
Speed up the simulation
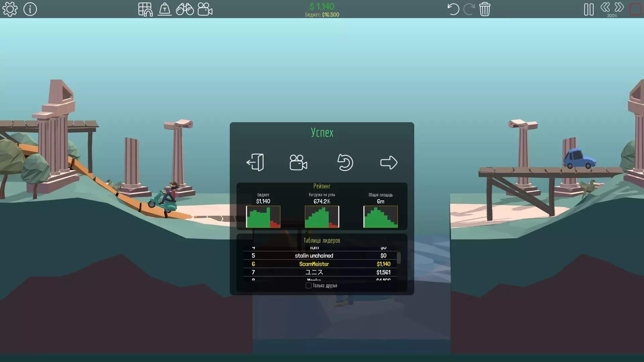(x=619, y=7)
